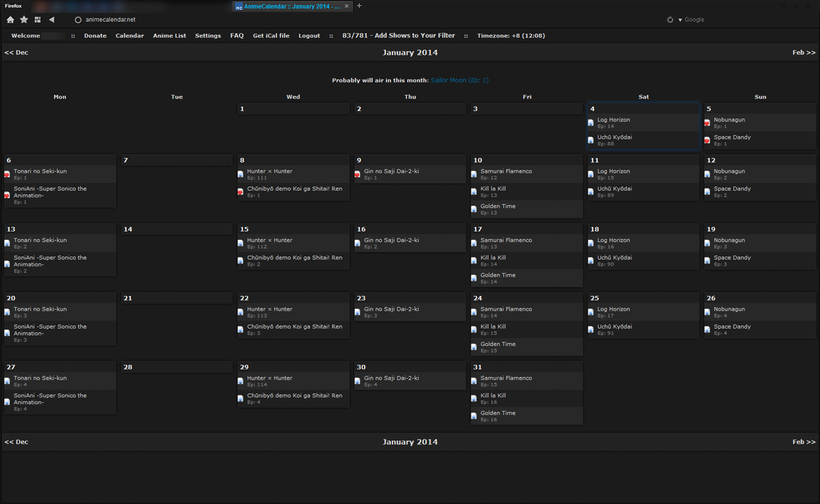This screenshot has width=820, height=504.
Task: Click the reload icon near Google search
Action: (670, 20)
